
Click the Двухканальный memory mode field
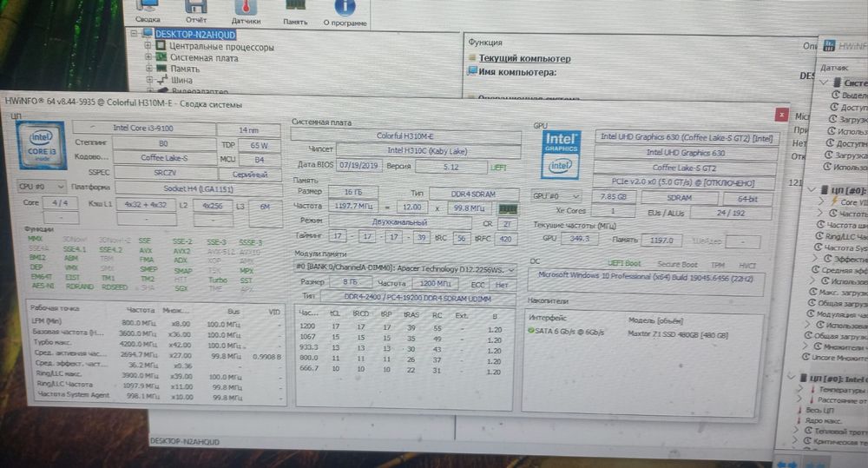click(x=399, y=222)
